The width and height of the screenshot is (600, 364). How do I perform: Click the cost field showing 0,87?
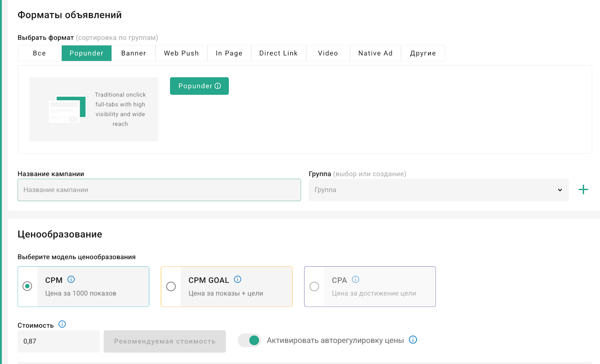coord(58,341)
